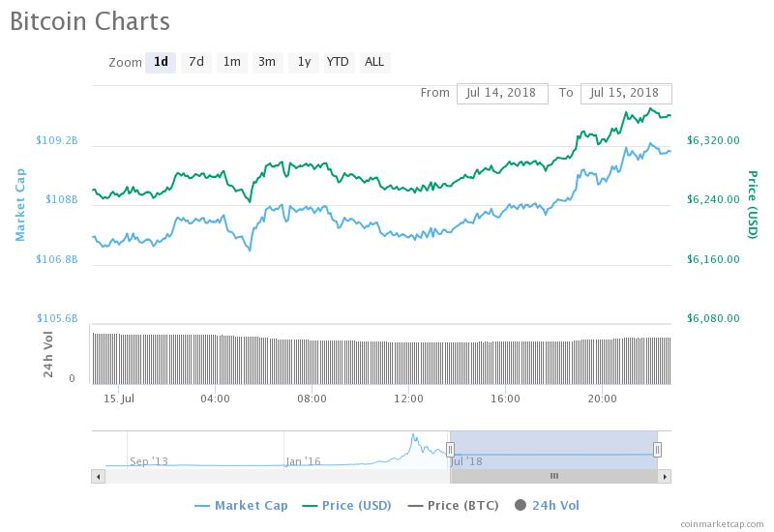
Task: Click the navigator scroll left arrow
Action: click(x=99, y=476)
